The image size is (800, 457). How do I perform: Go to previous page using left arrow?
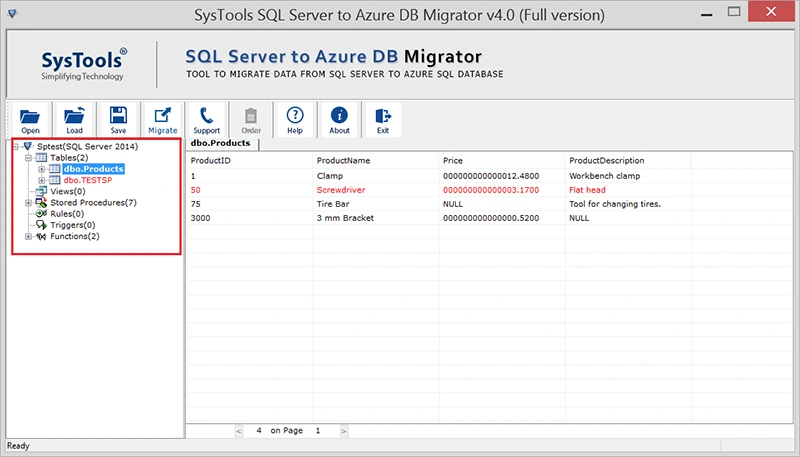pos(240,431)
